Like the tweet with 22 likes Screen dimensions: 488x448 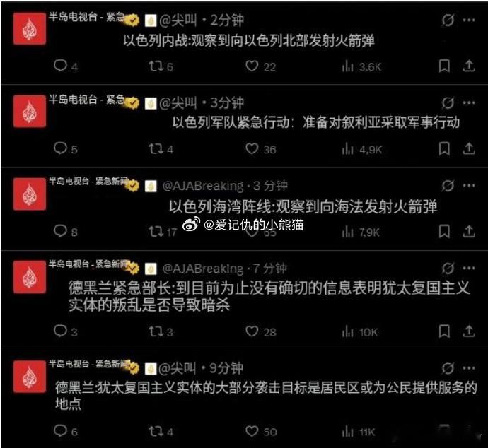tap(252, 66)
